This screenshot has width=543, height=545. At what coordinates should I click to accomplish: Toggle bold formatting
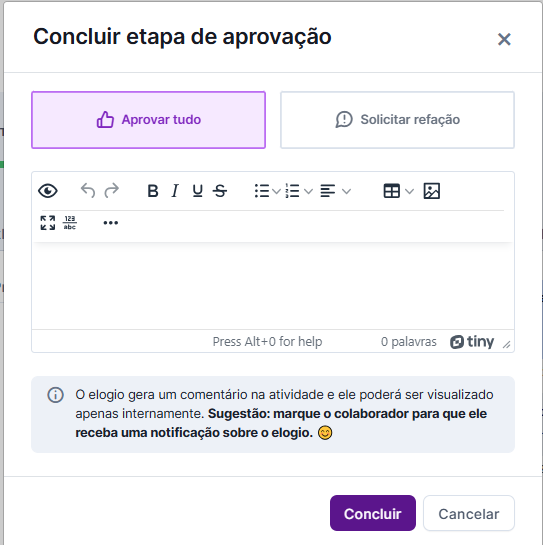[153, 191]
